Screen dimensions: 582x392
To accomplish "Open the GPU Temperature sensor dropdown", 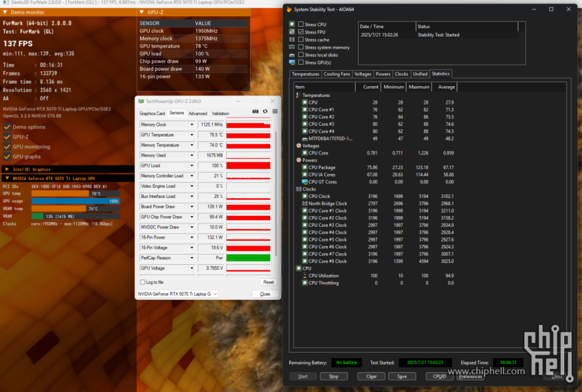I will pyautogui.click(x=192, y=135).
